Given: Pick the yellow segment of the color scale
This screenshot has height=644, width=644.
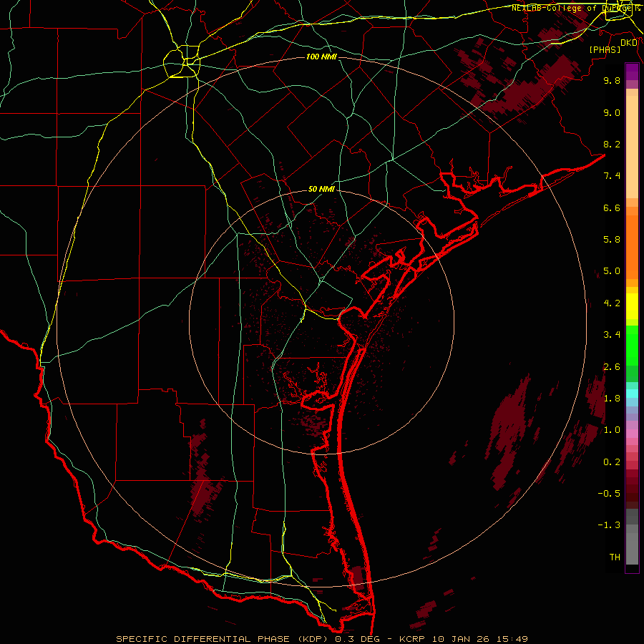Looking at the screenshot, I should [632, 306].
